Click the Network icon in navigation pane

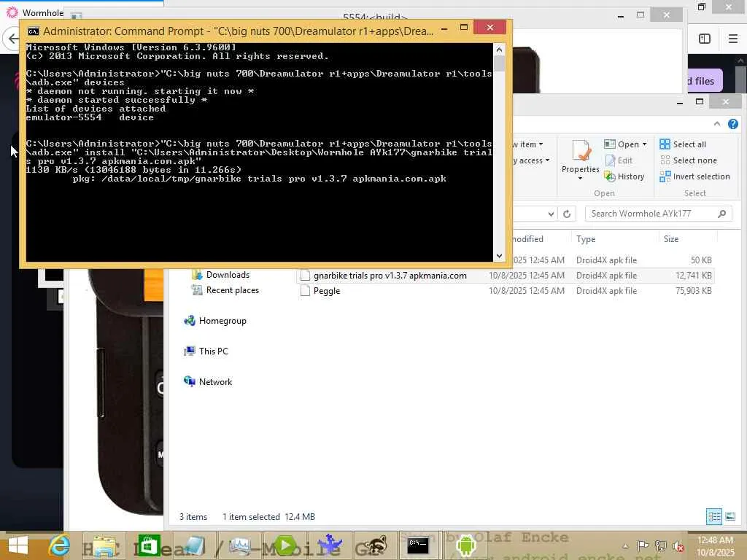click(x=190, y=381)
